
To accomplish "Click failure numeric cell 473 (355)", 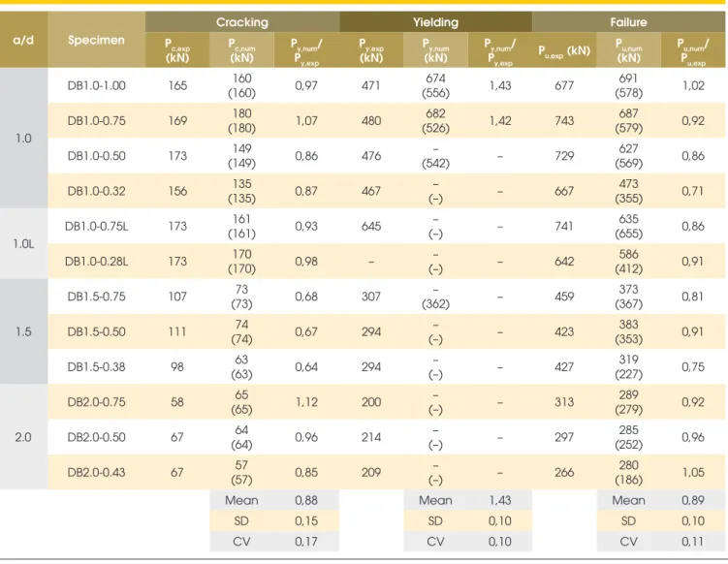I will [x=629, y=191].
